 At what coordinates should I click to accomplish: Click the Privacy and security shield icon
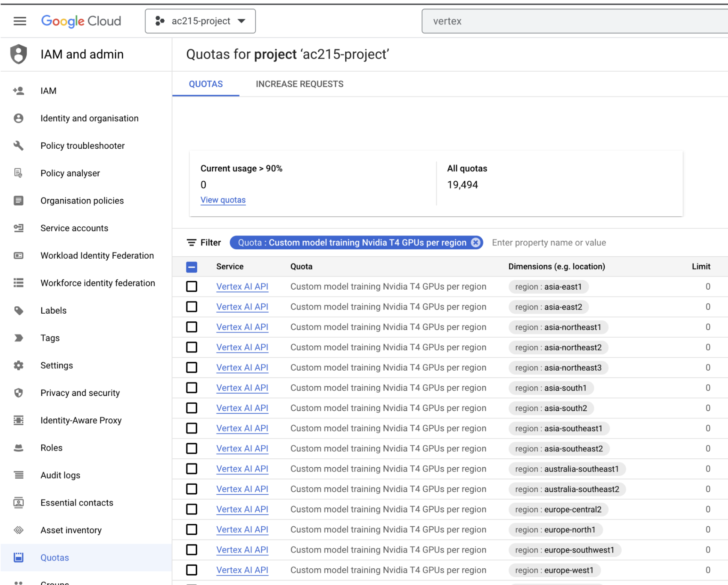coord(18,393)
